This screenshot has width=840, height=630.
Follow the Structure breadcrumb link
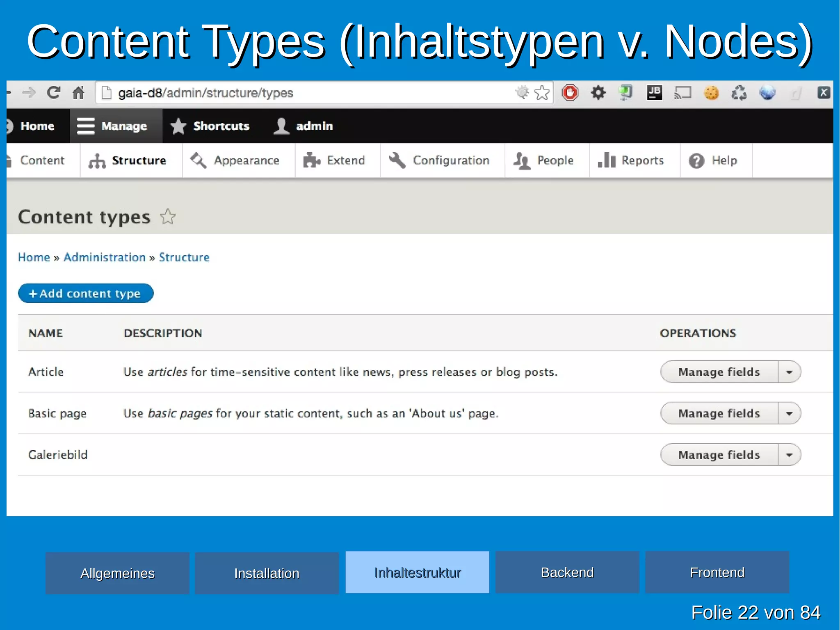(184, 257)
